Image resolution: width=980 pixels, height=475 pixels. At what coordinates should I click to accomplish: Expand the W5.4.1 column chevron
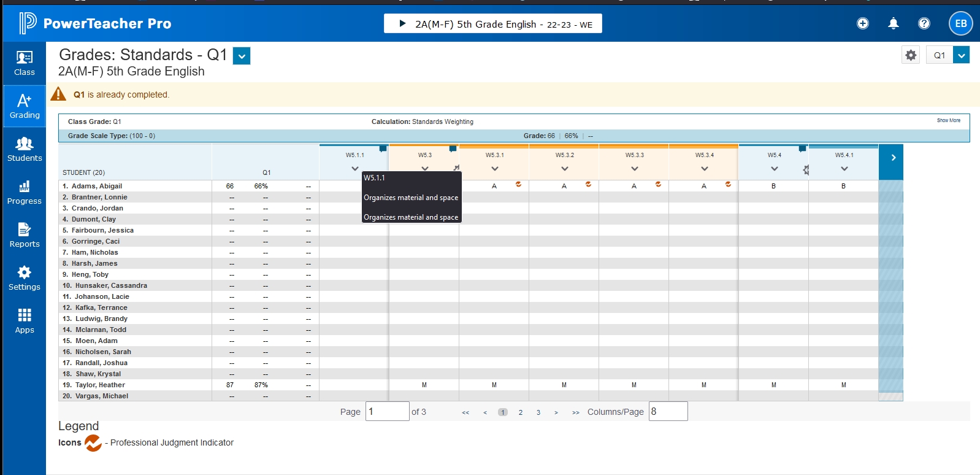tap(844, 169)
